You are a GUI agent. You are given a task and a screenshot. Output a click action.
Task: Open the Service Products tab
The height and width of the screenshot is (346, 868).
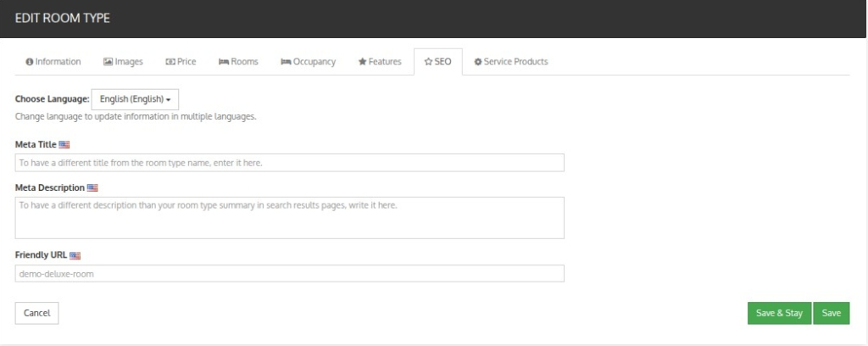511,62
